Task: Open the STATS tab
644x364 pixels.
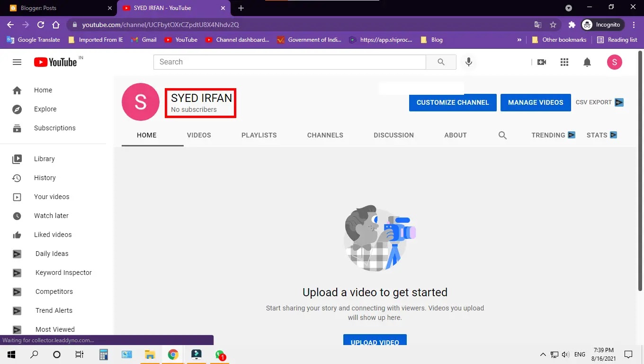Action: [601, 135]
